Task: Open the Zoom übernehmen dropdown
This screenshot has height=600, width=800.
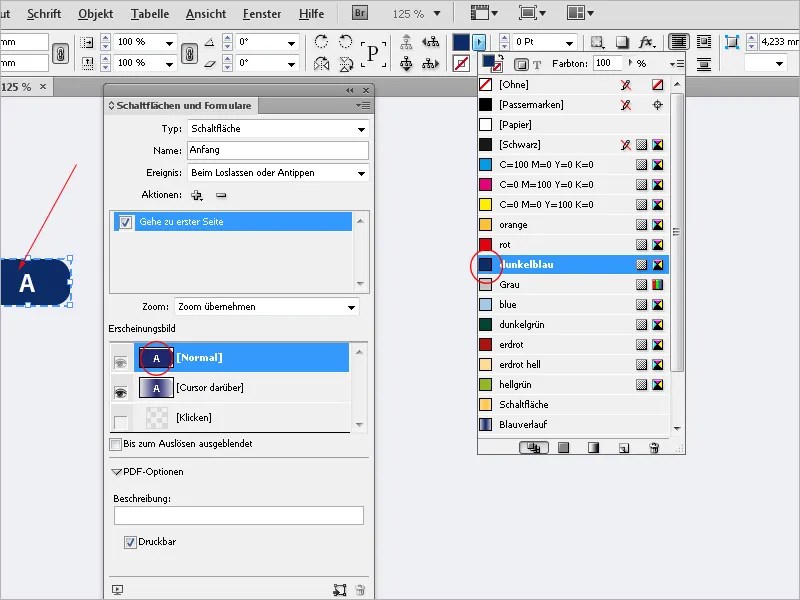Action: [266, 307]
